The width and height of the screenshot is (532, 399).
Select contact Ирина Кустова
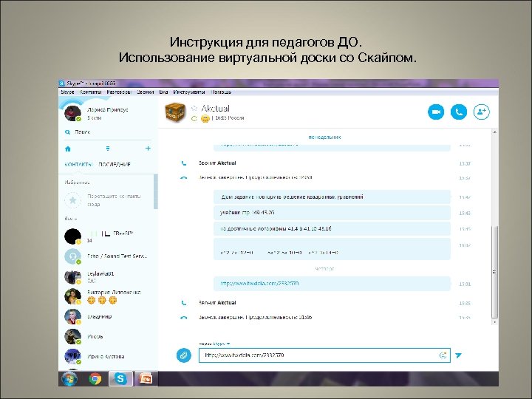[x=109, y=356]
